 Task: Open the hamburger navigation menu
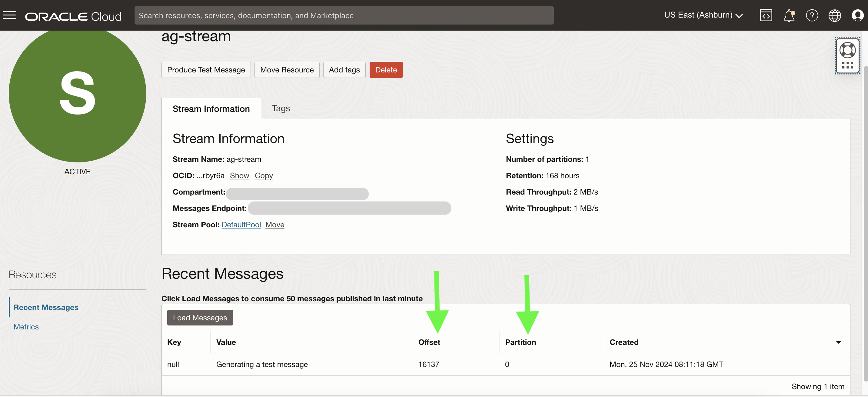pyautogui.click(x=9, y=15)
